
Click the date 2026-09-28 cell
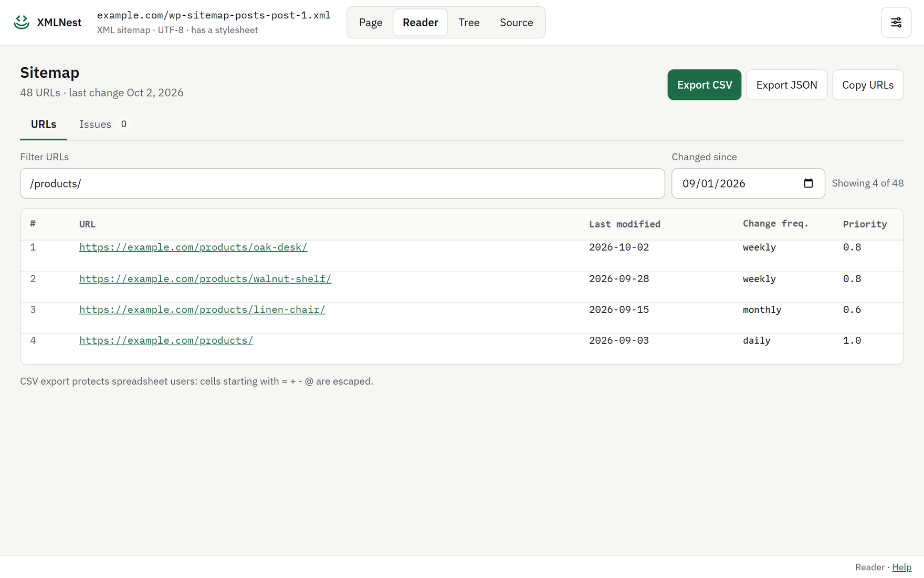pos(619,279)
